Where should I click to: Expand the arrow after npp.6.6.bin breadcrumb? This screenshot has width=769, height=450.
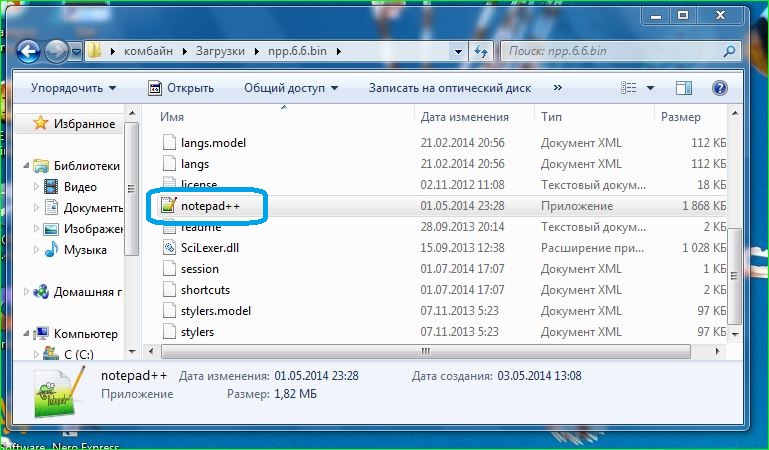pyautogui.click(x=339, y=51)
